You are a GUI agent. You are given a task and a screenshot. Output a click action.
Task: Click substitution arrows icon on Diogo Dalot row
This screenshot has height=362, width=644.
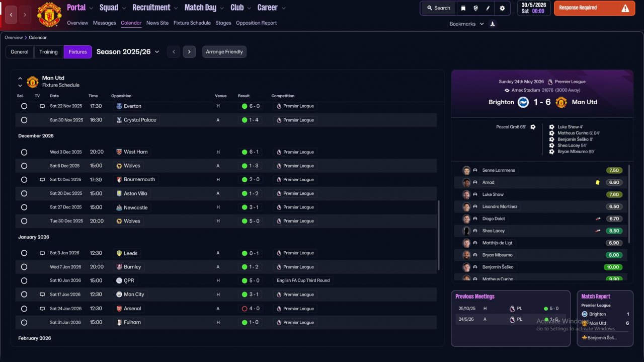[x=598, y=219]
